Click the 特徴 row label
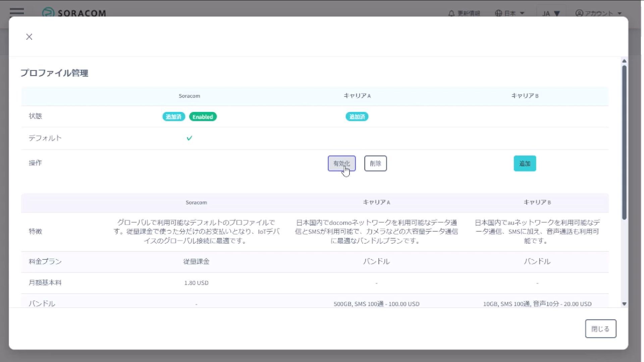 [x=35, y=232]
